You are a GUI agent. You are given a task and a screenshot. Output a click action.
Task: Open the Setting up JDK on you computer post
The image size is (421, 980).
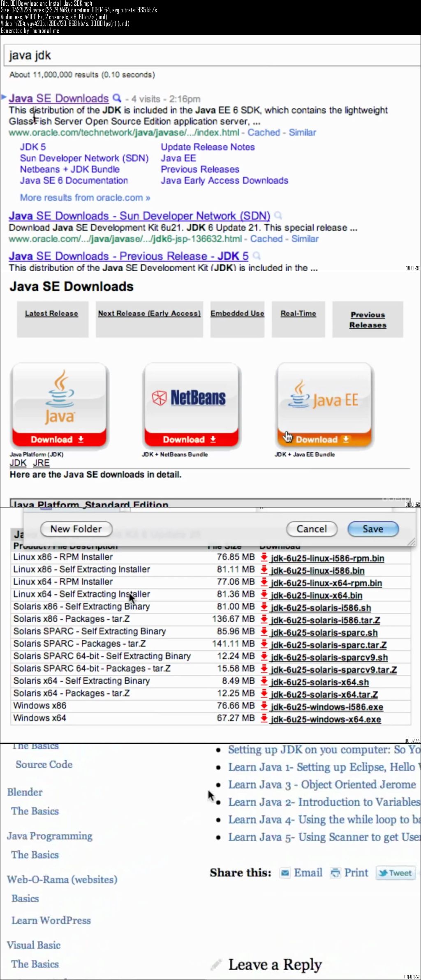click(324, 749)
